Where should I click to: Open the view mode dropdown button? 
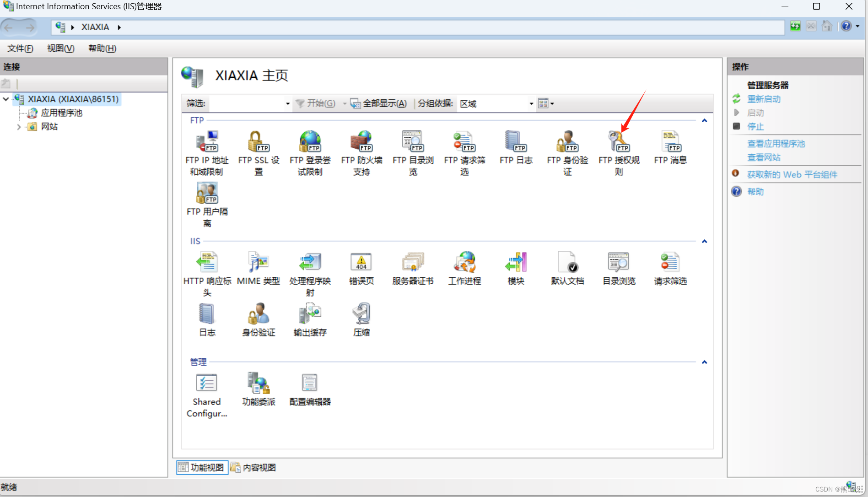546,104
